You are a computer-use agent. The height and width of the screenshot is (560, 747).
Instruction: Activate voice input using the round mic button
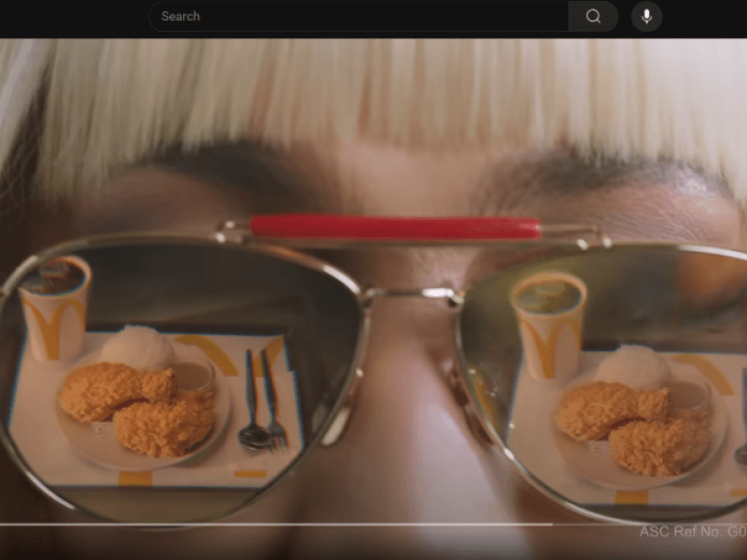click(647, 16)
